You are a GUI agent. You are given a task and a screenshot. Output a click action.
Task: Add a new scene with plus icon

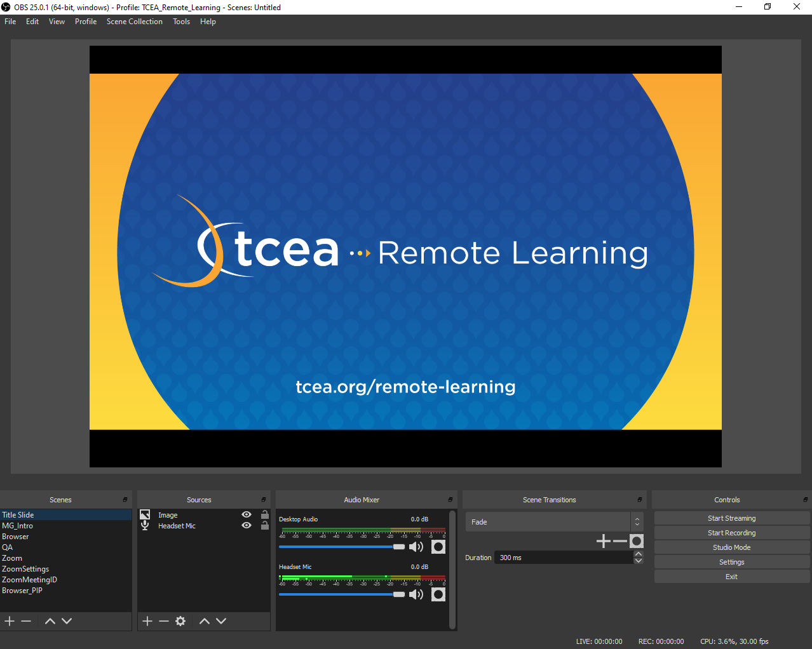click(x=10, y=621)
